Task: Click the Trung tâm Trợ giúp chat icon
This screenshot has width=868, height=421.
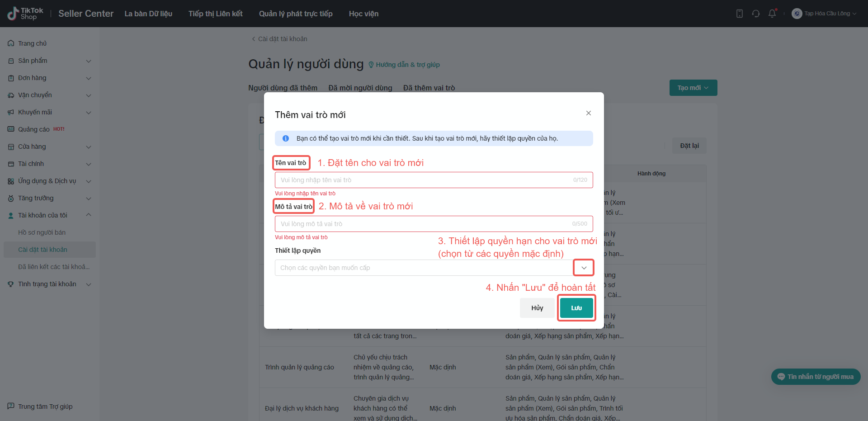Action: tap(11, 406)
